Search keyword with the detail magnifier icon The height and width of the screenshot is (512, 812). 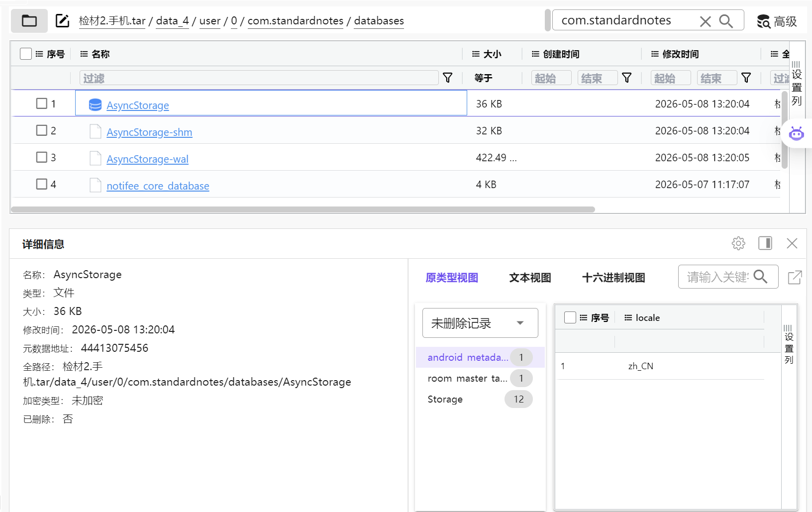pos(760,277)
